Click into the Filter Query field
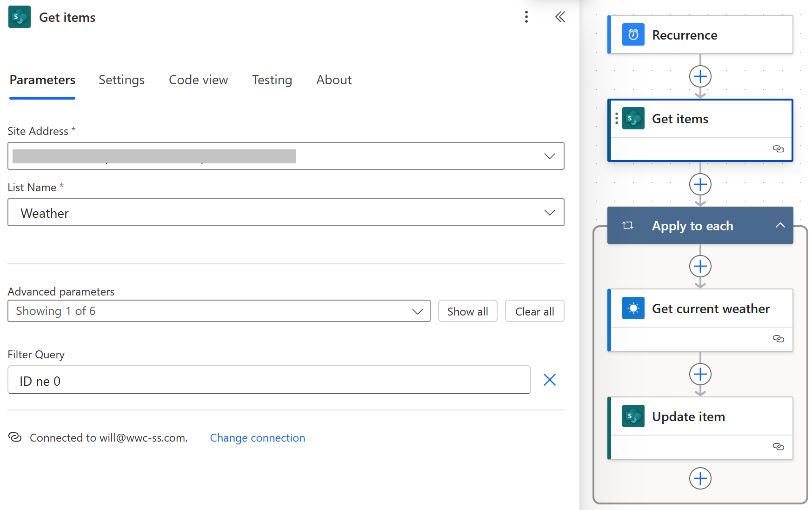The width and height of the screenshot is (812, 510). point(269,380)
